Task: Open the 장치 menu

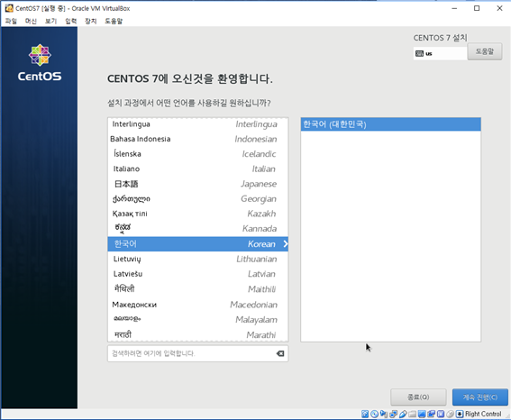Action: [x=91, y=21]
